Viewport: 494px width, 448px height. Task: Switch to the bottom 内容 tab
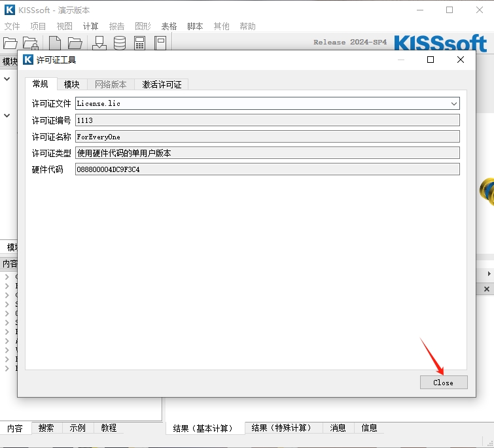[15, 428]
